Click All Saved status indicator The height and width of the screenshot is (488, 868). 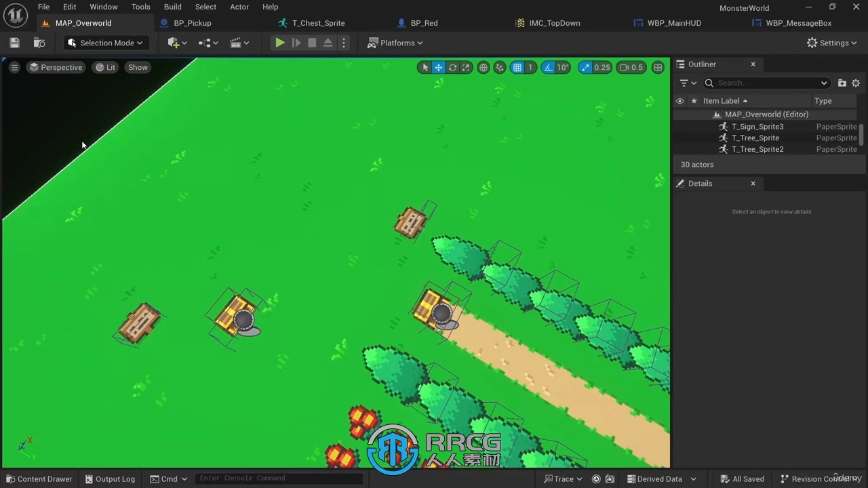point(742,479)
